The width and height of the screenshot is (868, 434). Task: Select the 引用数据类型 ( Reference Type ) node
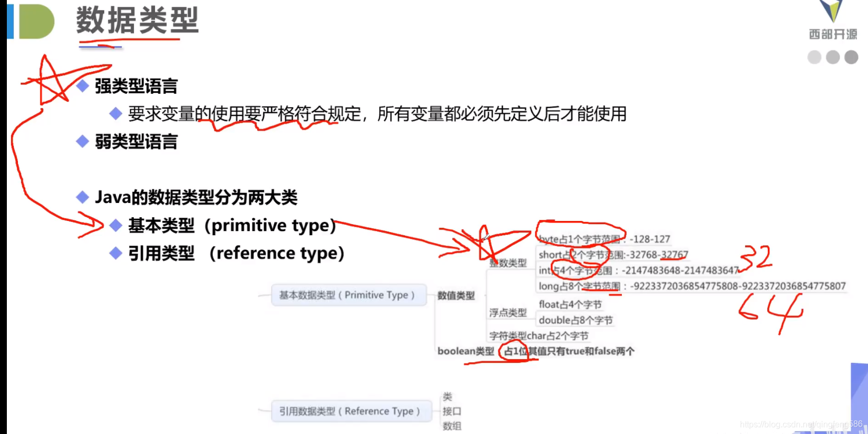tap(352, 411)
